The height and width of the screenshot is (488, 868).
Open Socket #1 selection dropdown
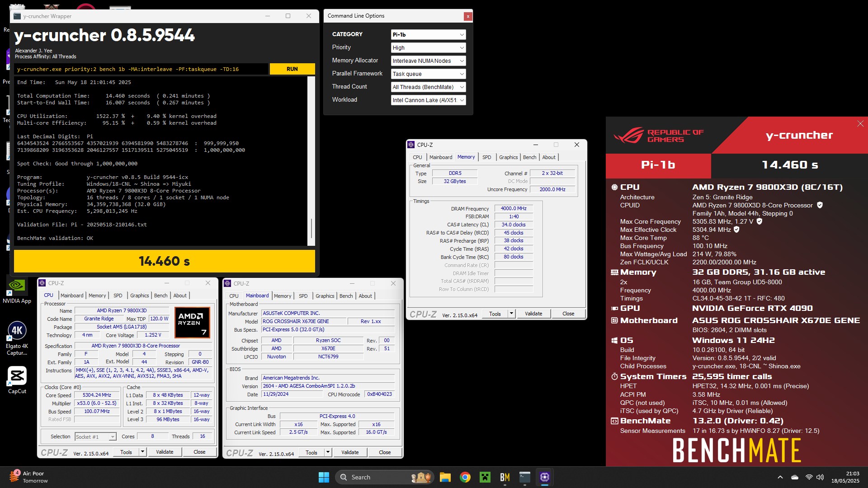tap(95, 436)
